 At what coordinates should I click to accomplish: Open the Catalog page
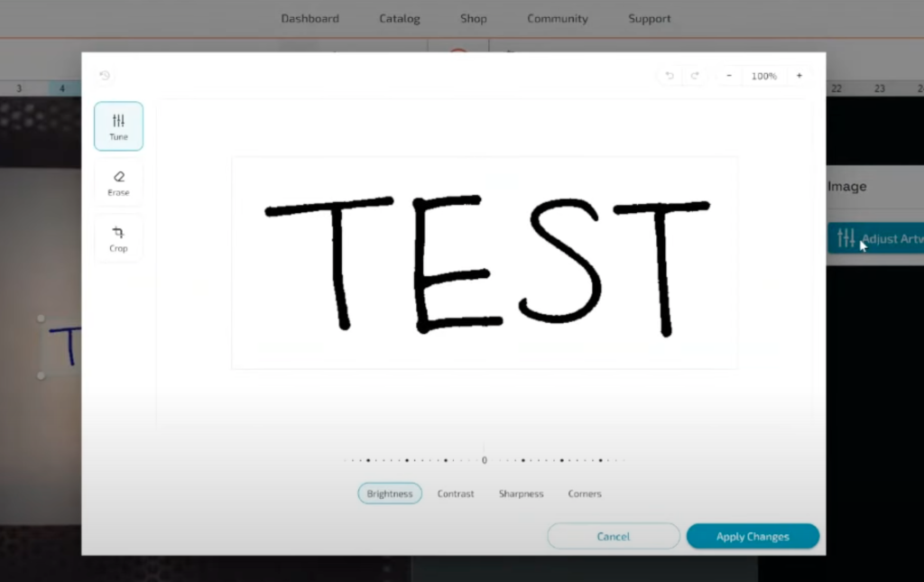point(400,18)
